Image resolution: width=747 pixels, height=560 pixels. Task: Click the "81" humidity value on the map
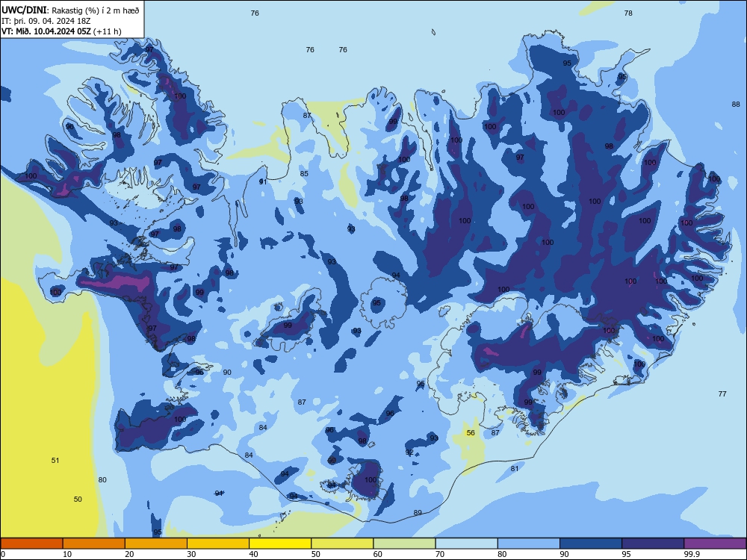[515, 468]
